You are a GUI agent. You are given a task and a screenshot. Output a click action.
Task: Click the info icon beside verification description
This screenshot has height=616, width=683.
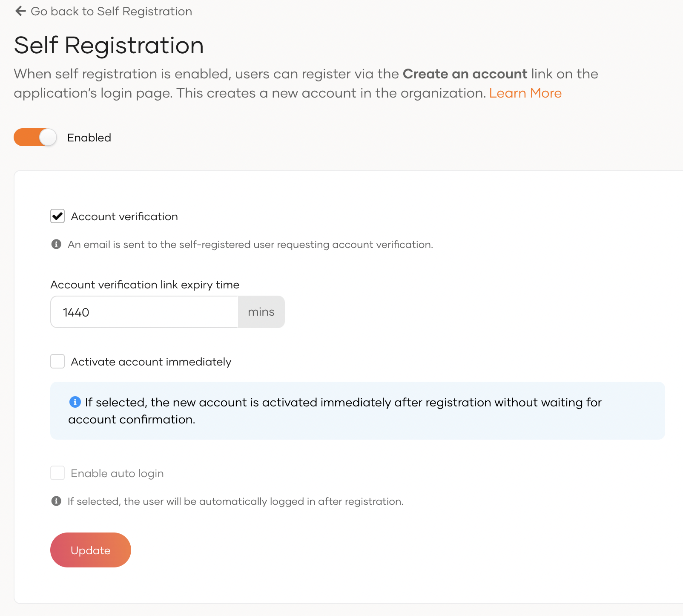[x=56, y=244]
